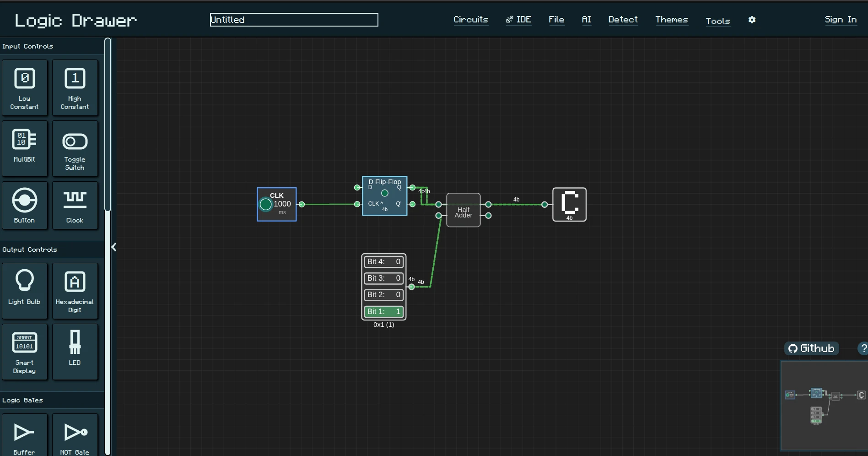Select the Low Constant input tool

[x=25, y=87]
